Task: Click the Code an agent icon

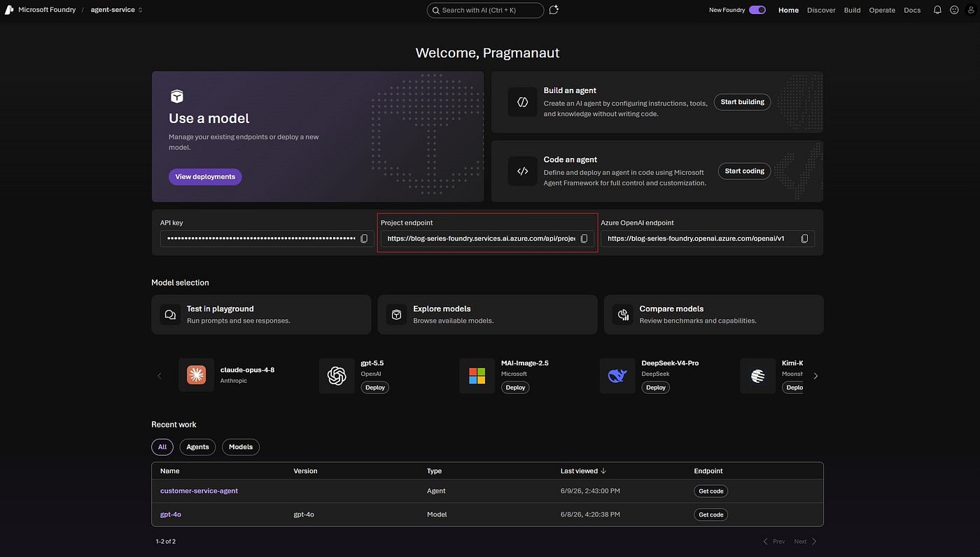Action: (522, 171)
